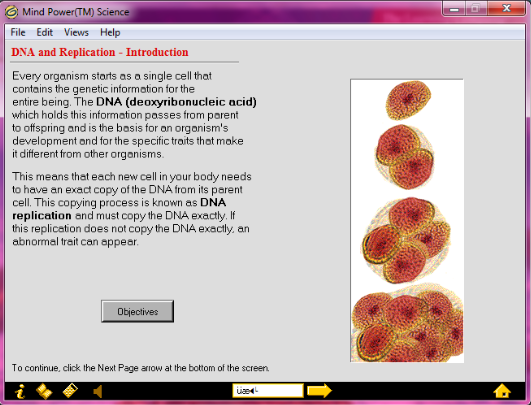The image size is (531, 405).
Task: Maximize the Mind Power Science window
Action: [x=476, y=9]
